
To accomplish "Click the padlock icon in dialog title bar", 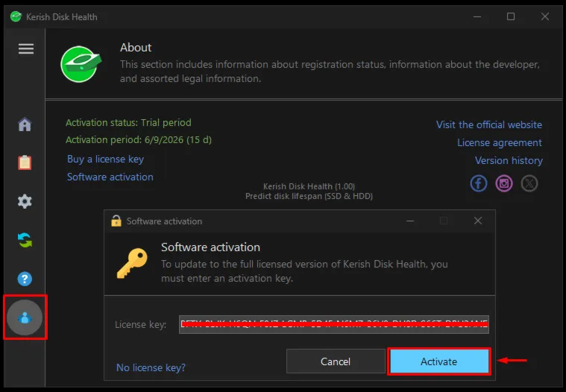I will pyautogui.click(x=116, y=221).
